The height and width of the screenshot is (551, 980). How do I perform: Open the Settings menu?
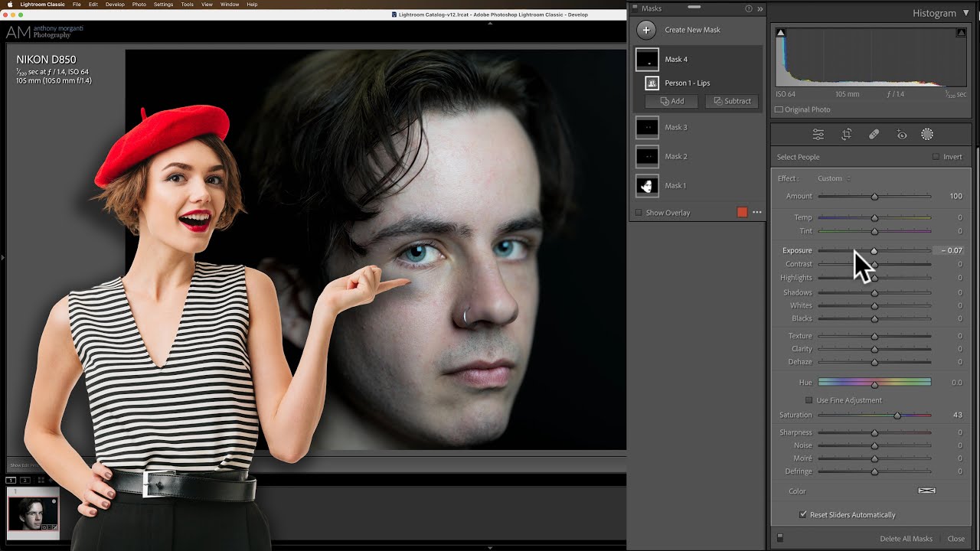coord(163,5)
